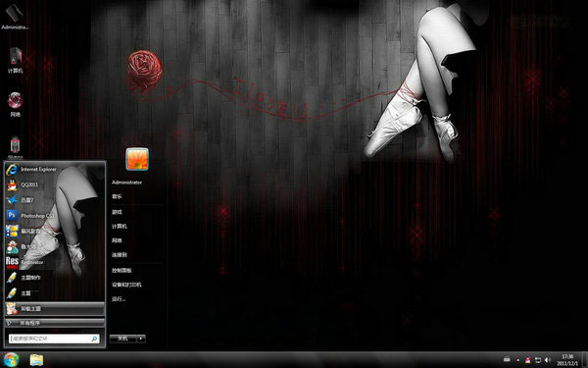Open Network (网络) in Start menu
The width and height of the screenshot is (588, 368).
pos(117,240)
